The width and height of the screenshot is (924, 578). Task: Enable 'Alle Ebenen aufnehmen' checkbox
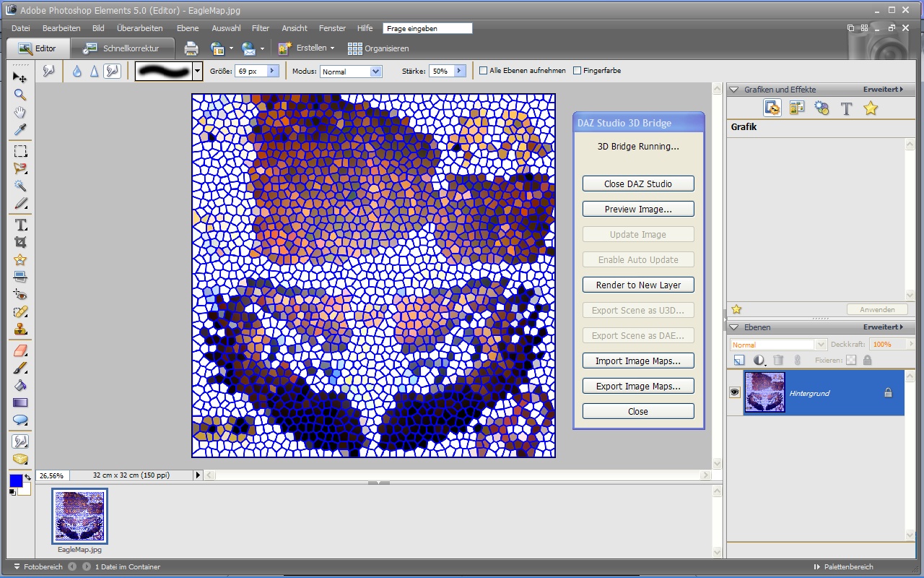[x=484, y=71]
